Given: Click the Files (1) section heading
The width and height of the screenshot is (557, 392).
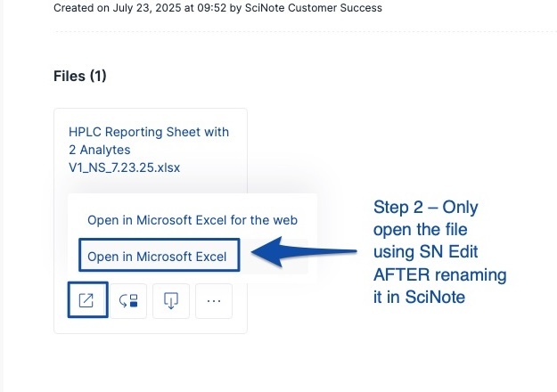Looking at the screenshot, I should [x=80, y=77].
